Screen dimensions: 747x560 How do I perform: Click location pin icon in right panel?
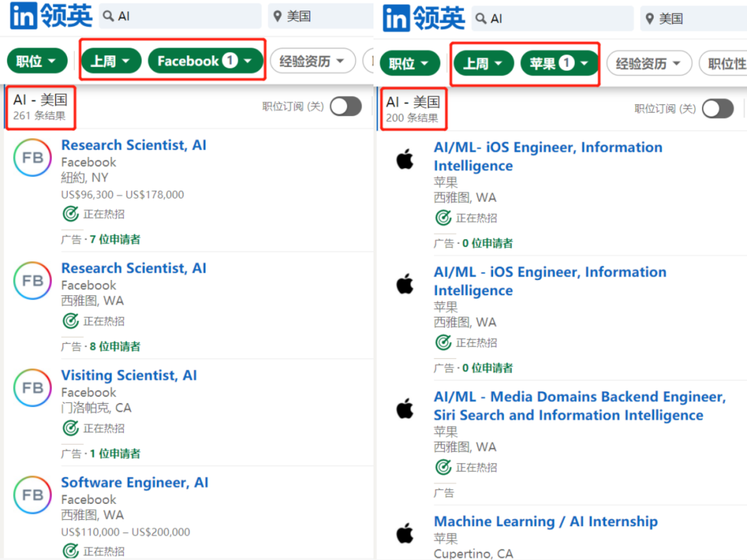pos(649,19)
